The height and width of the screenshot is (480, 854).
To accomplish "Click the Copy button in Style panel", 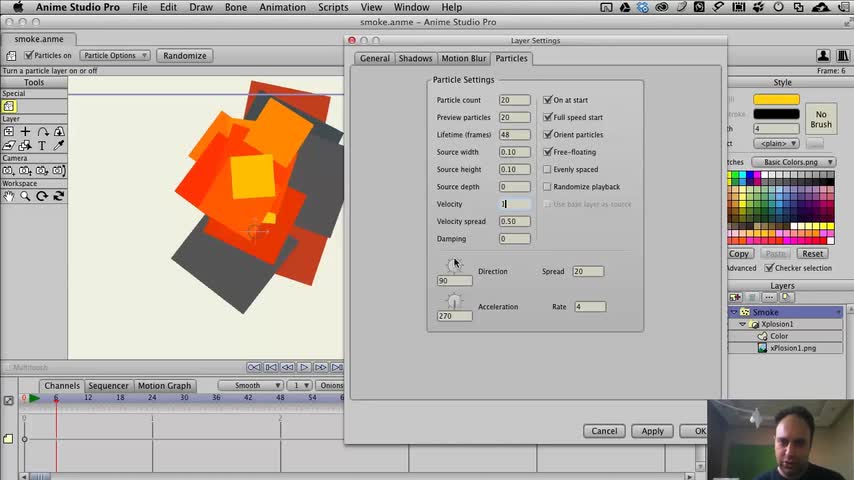I will [739, 254].
